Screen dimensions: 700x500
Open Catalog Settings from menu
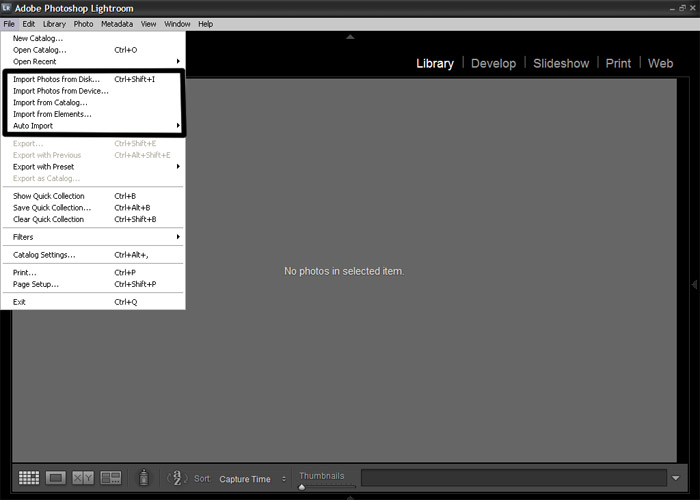click(93, 255)
